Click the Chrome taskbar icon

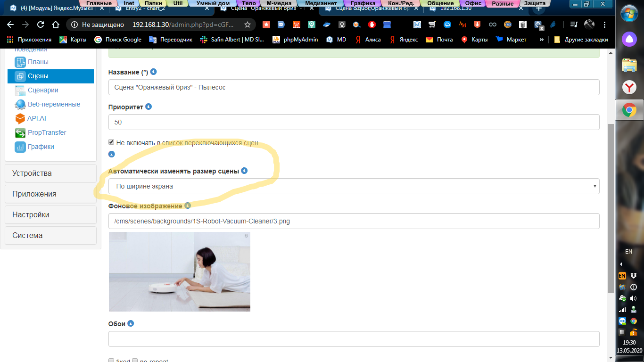[629, 110]
